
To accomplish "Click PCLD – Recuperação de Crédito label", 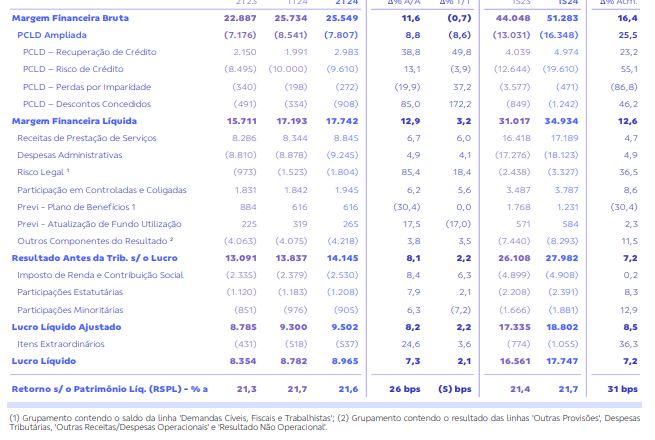I will (x=90, y=52).
